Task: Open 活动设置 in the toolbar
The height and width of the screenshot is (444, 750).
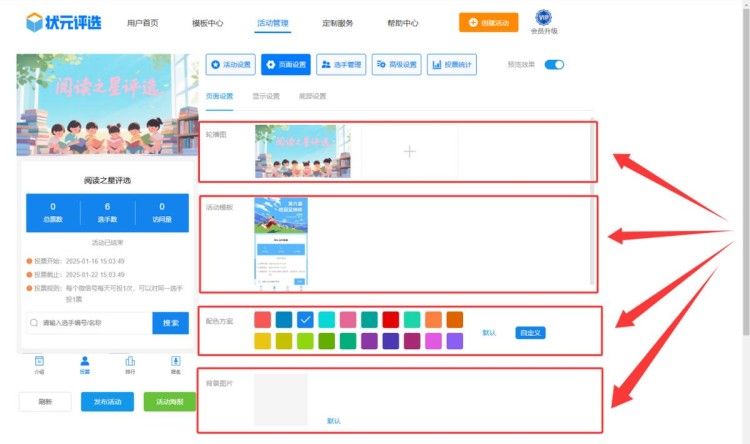Action: 230,65
